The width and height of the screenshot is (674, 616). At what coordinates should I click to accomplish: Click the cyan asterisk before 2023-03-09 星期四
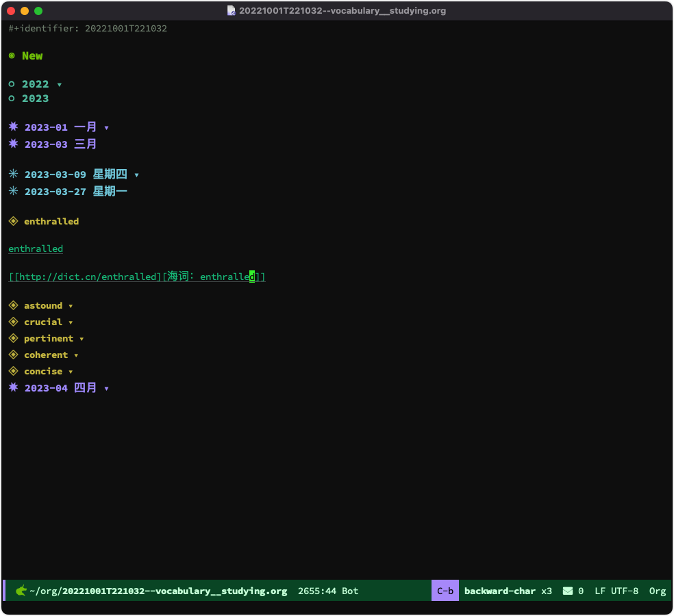coord(13,174)
